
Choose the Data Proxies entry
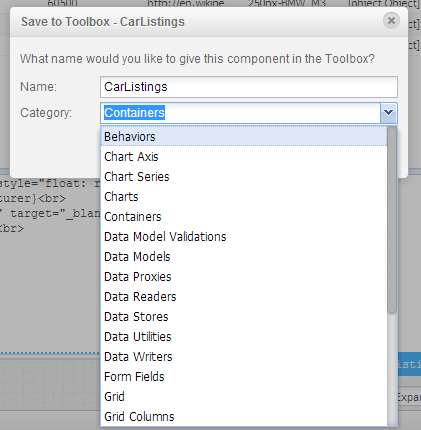244,277
